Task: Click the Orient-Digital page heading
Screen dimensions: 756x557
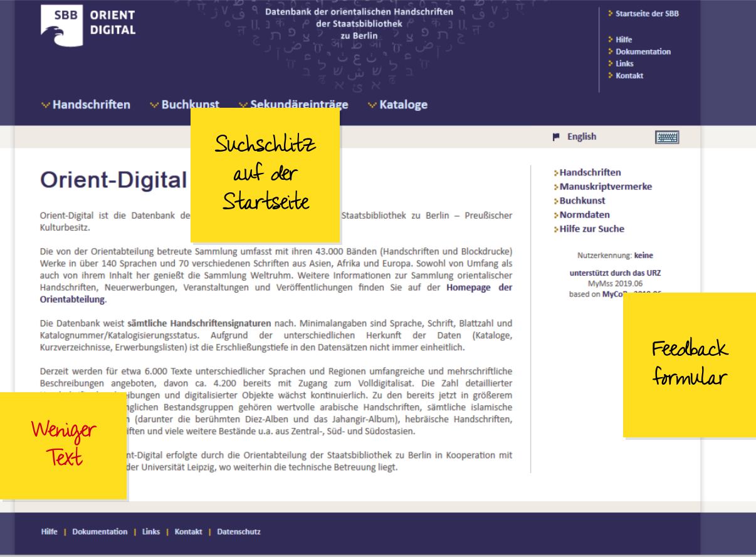Action: (113, 180)
